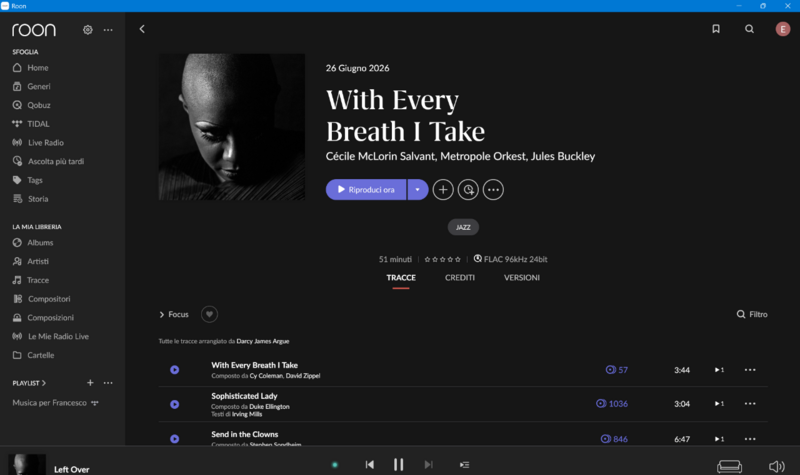Click the Artisti icon in library
Image resolution: width=800 pixels, height=475 pixels.
[17, 261]
